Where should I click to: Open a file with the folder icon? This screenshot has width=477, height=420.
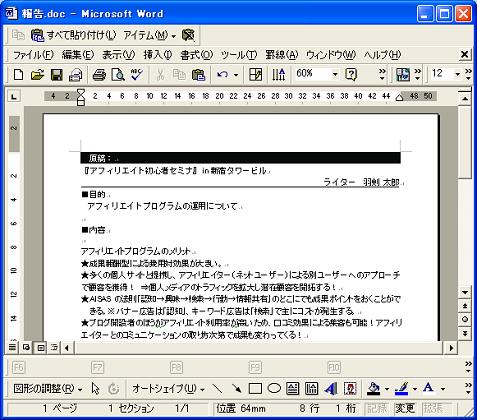(x=37, y=74)
